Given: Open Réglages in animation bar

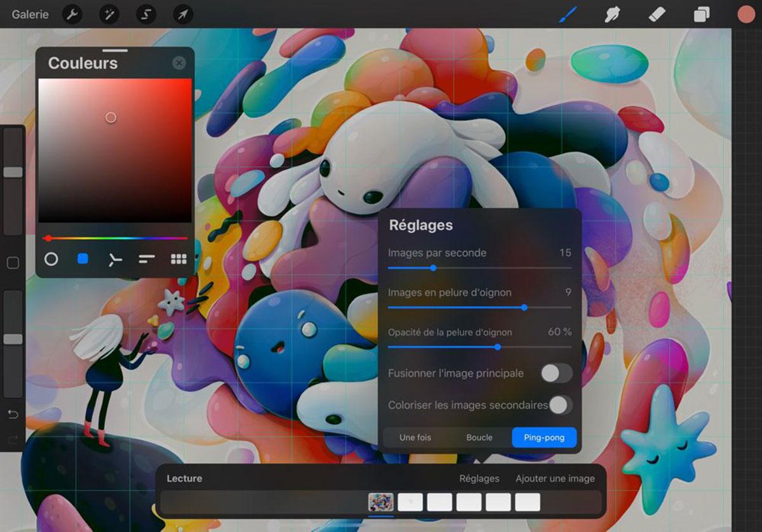Looking at the screenshot, I should [x=479, y=479].
